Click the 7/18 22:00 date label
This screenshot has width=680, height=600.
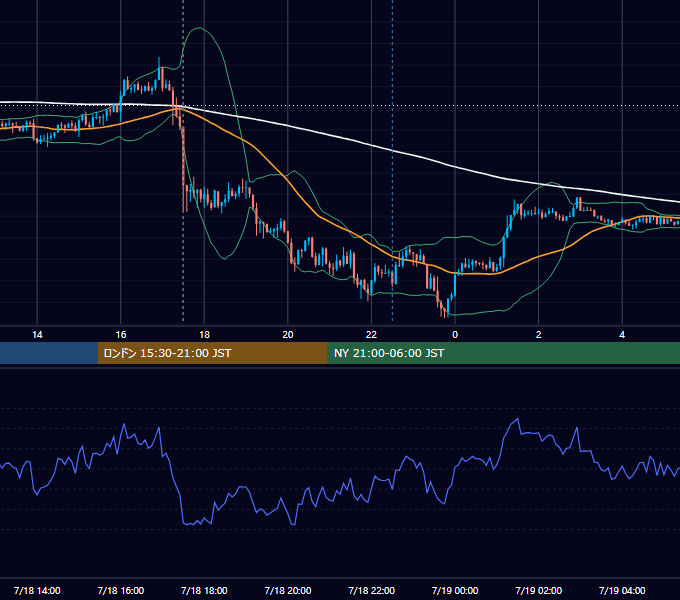[372, 590]
